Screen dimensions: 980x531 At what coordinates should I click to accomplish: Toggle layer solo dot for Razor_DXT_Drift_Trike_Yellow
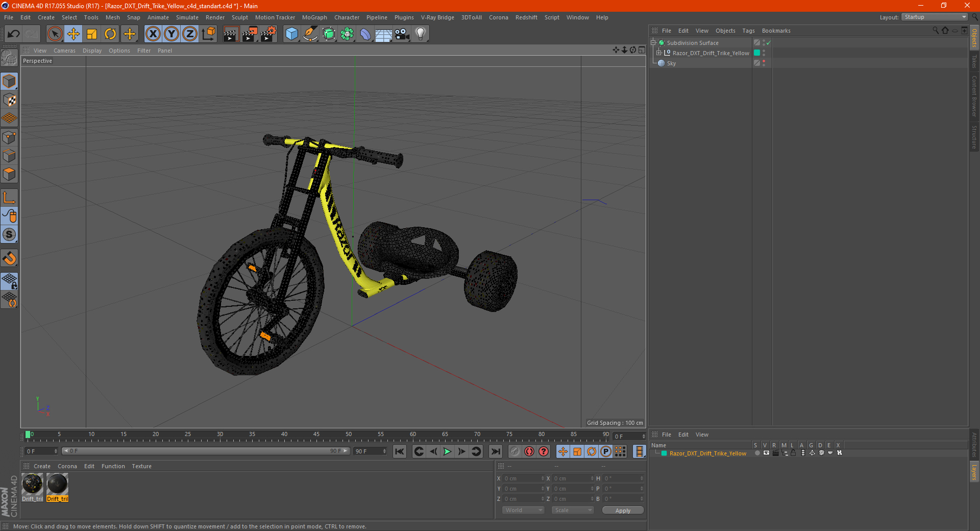click(x=757, y=453)
